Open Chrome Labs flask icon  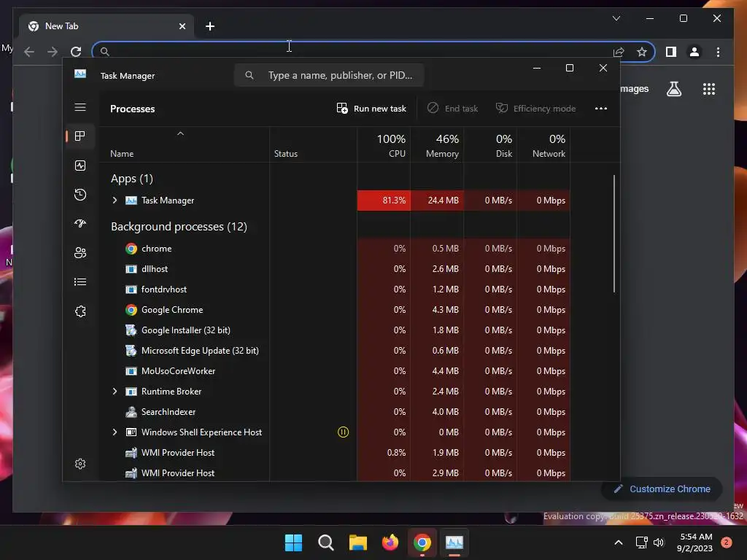click(673, 89)
